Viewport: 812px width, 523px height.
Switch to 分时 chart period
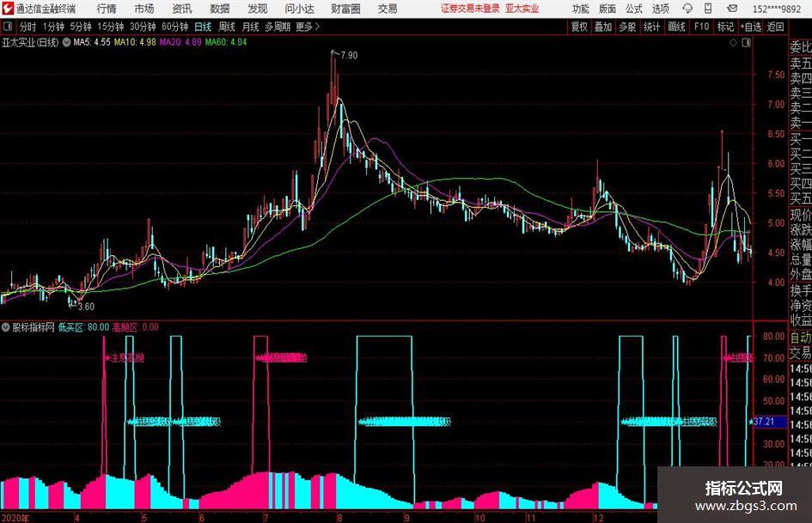(28, 27)
